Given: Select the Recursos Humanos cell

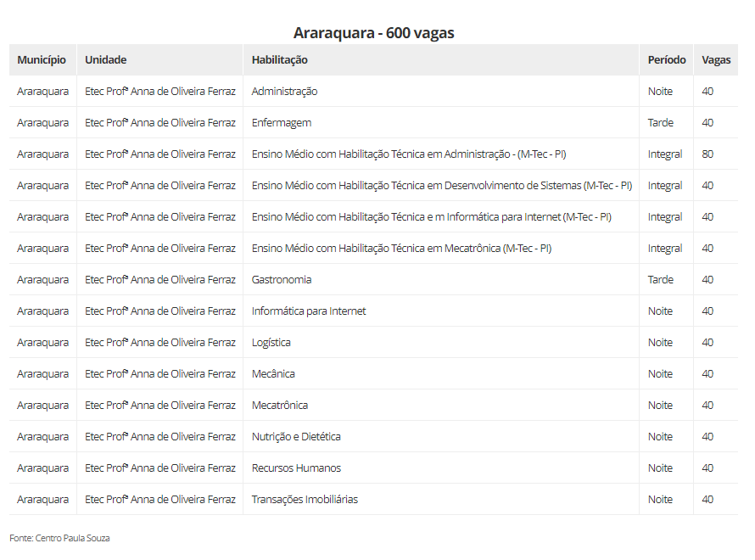Looking at the screenshot, I should click(296, 468).
